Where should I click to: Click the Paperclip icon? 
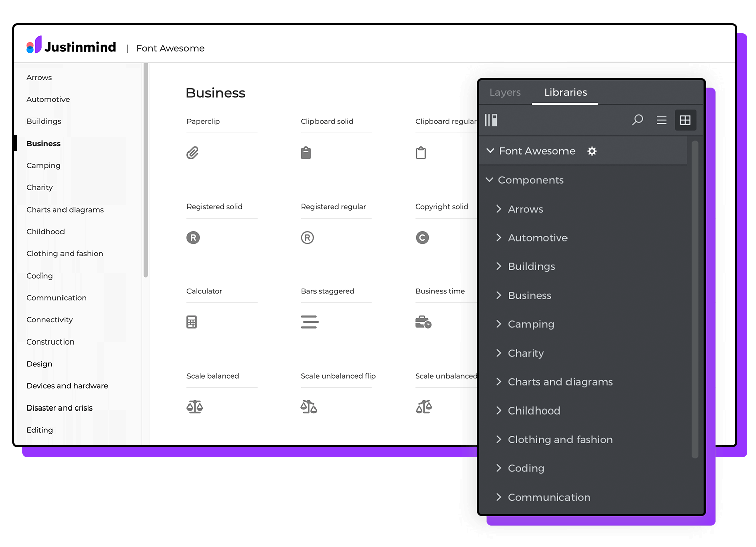pos(193,153)
